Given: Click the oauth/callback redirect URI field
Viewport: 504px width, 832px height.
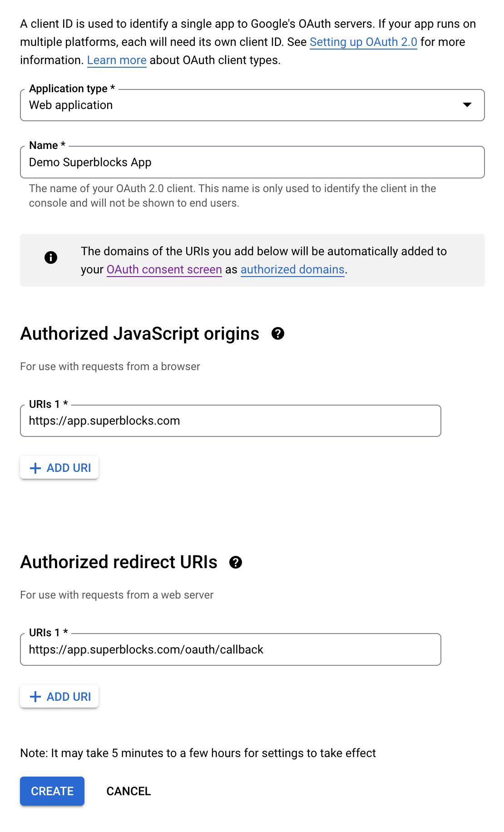Looking at the screenshot, I should click(x=230, y=649).
